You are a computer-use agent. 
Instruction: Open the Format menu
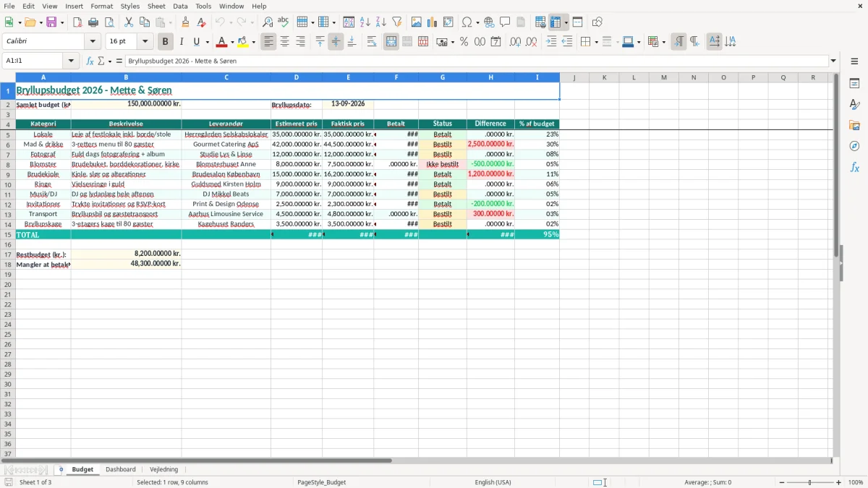[x=102, y=6]
